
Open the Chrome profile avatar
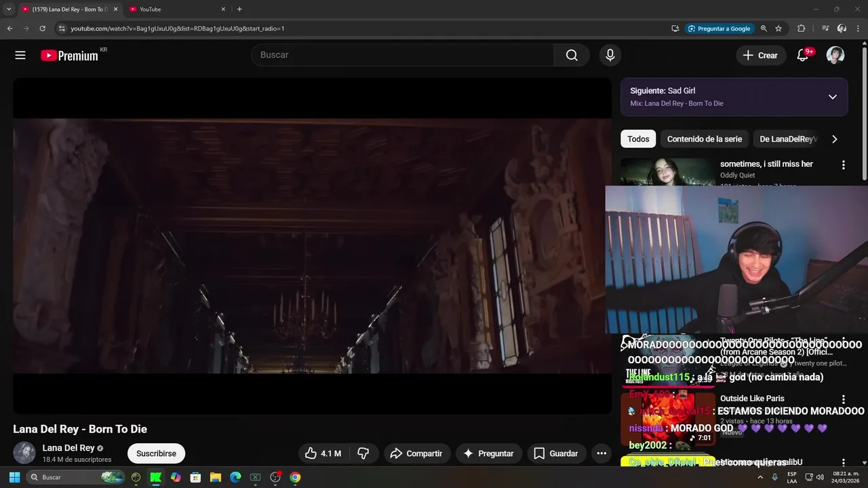pyautogui.click(x=842, y=28)
